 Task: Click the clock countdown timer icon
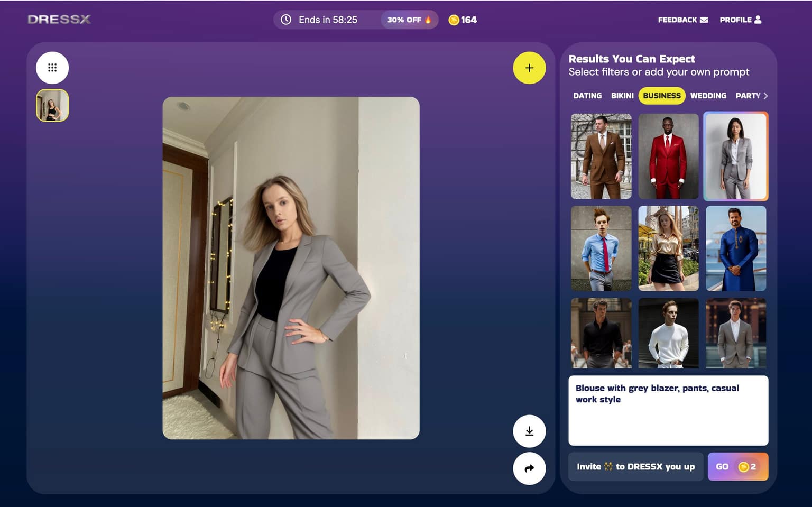pyautogui.click(x=286, y=20)
